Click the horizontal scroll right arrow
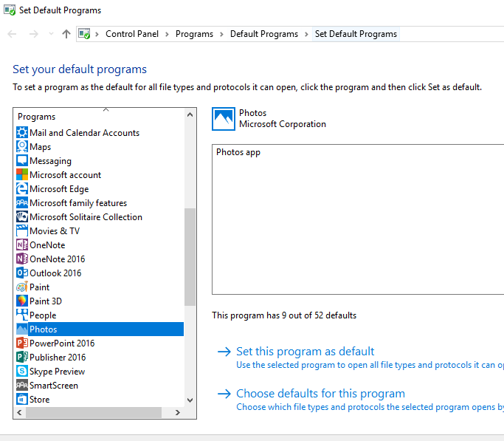The height and width of the screenshot is (441, 504). coord(177,412)
